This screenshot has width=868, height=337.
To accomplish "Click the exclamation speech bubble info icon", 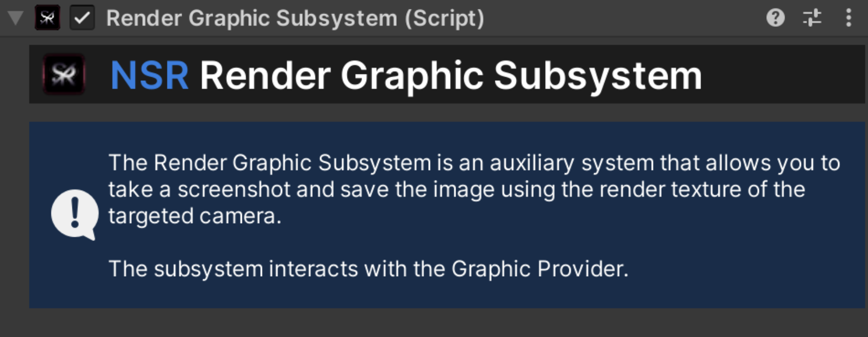I will (x=75, y=215).
